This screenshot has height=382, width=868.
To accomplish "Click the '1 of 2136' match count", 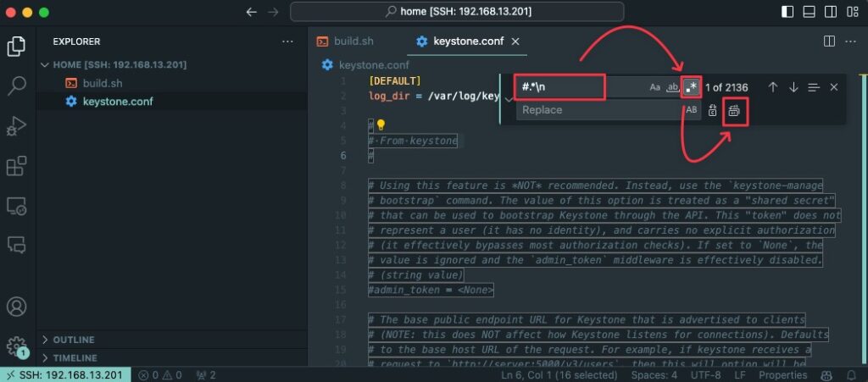I will (x=726, y=87).
